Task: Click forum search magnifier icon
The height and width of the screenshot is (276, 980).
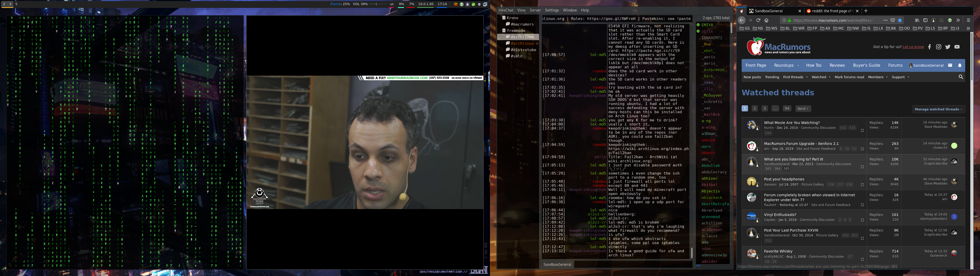Action: point(961,77)
